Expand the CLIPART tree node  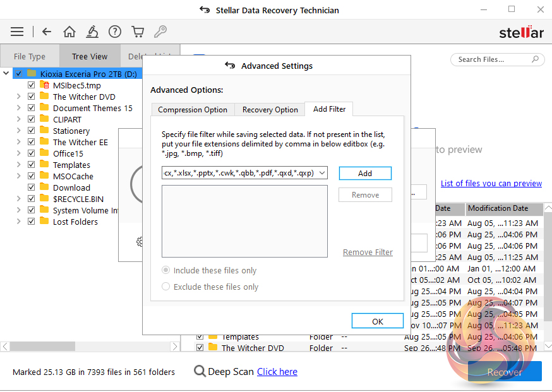[19, 119]
